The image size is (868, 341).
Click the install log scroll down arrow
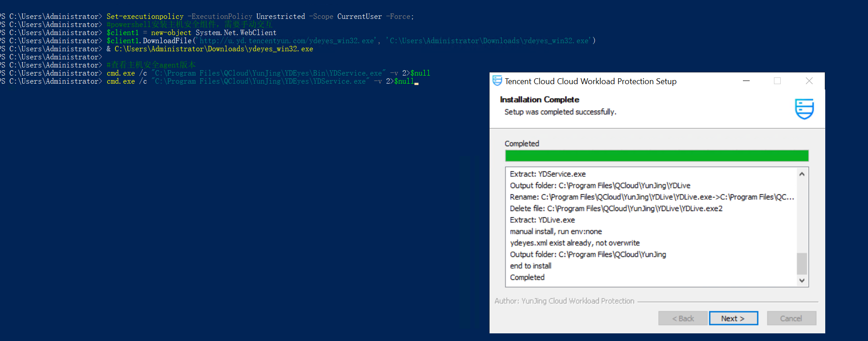coord(802,280)
